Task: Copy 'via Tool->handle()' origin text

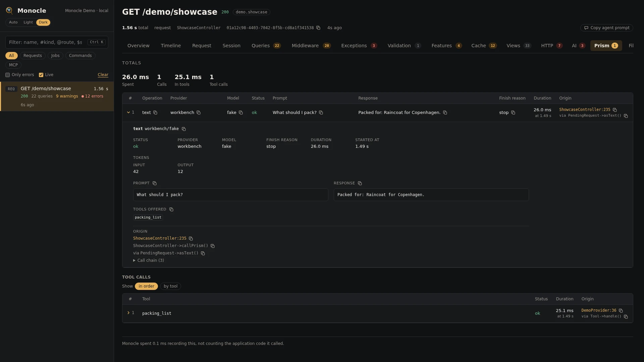Action: point(626,317)
